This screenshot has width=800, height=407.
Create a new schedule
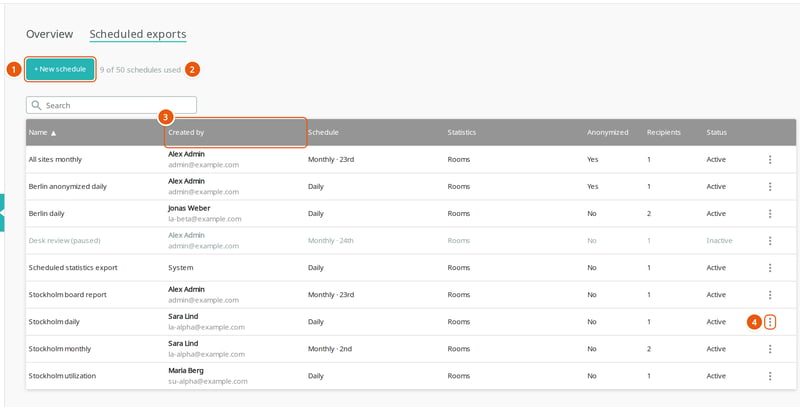point(60,69)
